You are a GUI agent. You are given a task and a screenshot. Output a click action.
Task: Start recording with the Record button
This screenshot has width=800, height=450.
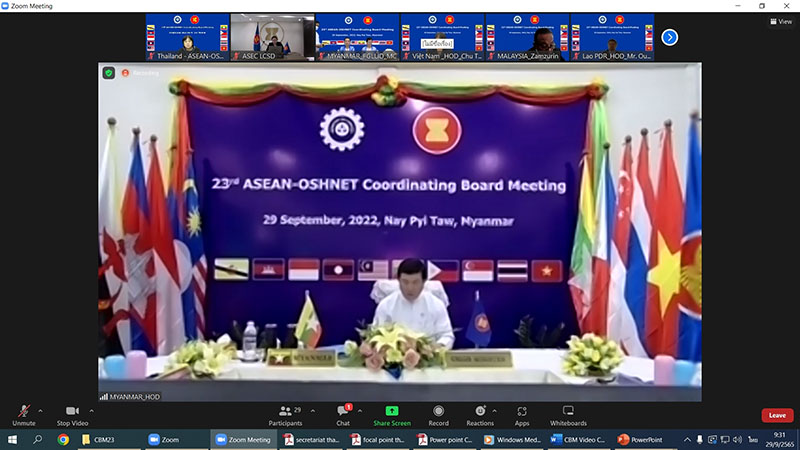point(438,415)
